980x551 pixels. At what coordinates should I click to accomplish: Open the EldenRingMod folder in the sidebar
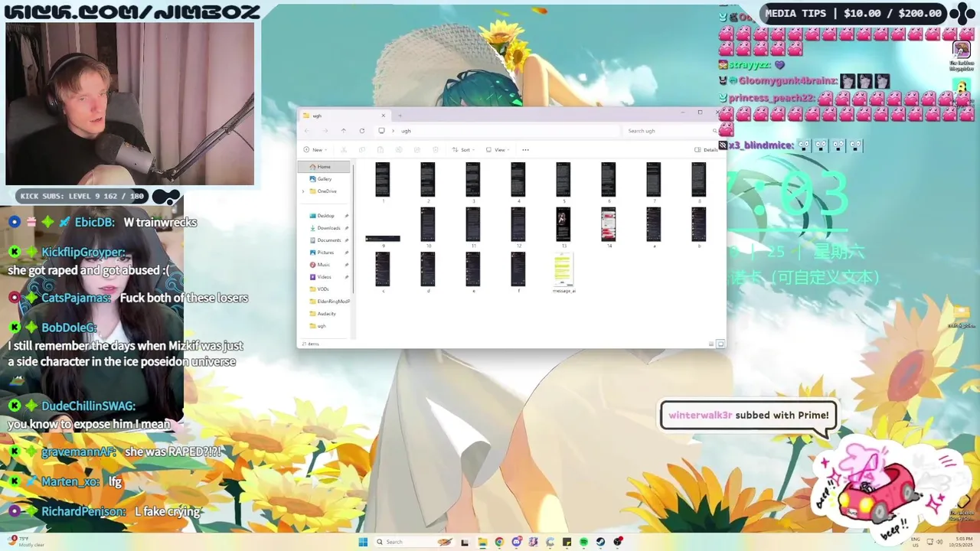pos(329,302)
